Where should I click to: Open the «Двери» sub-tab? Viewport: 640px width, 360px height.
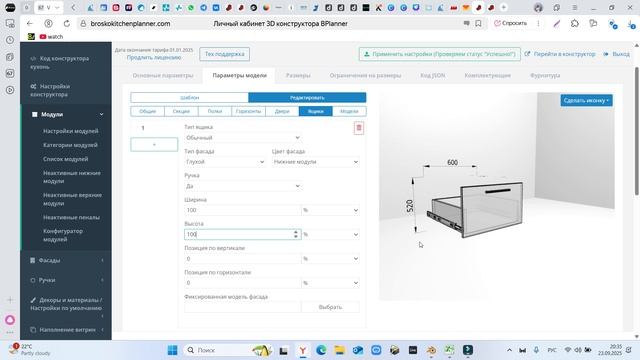pyautogui.click(x=282, y=111)
